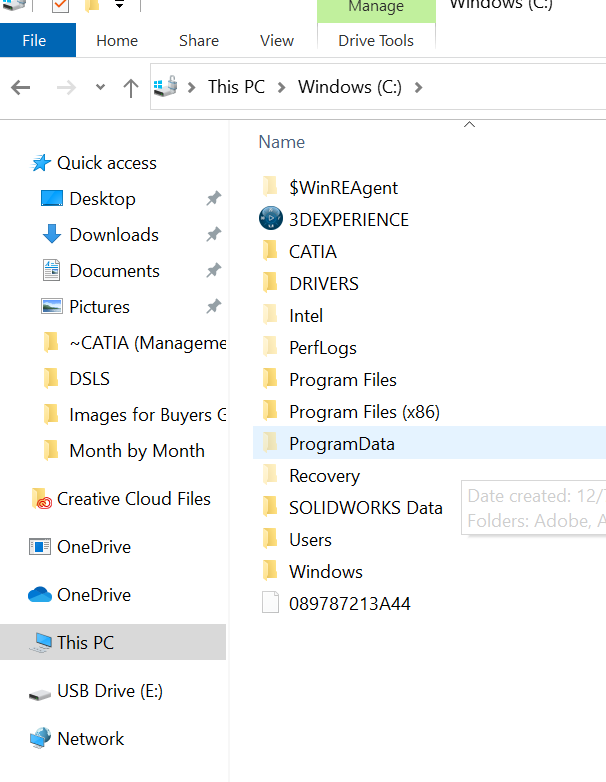Open Documents in Quick access
Image resolution: width=606 pixels, height=782 pixels.
click(115, 271)
